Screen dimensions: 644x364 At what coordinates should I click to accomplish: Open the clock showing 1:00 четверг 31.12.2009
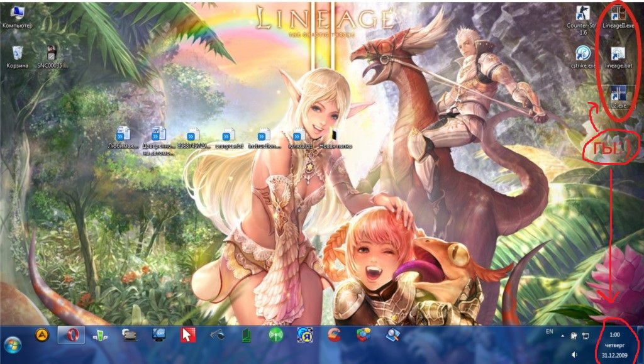click(614, 345)
